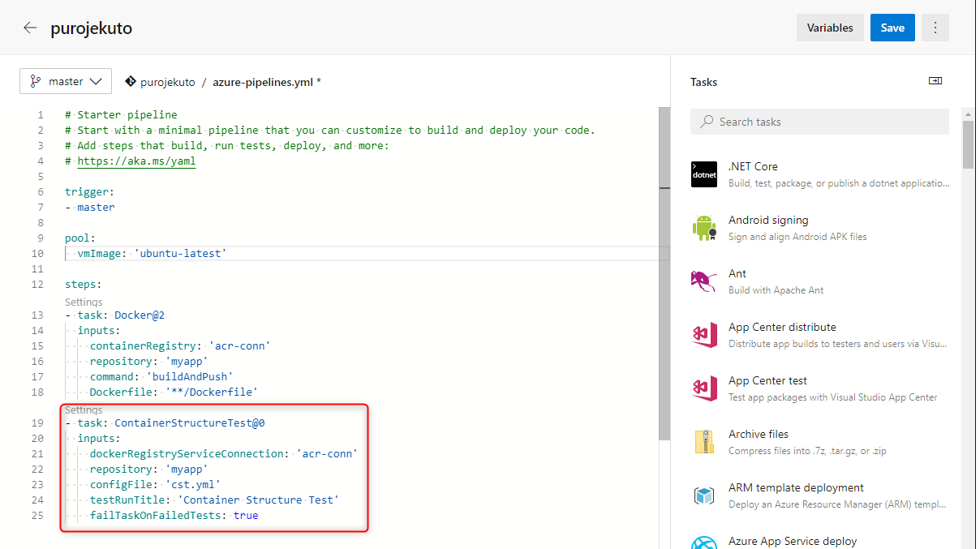Screen dimensions: 980x549
Task: Open the Variables panel
Action: [830, 28]
